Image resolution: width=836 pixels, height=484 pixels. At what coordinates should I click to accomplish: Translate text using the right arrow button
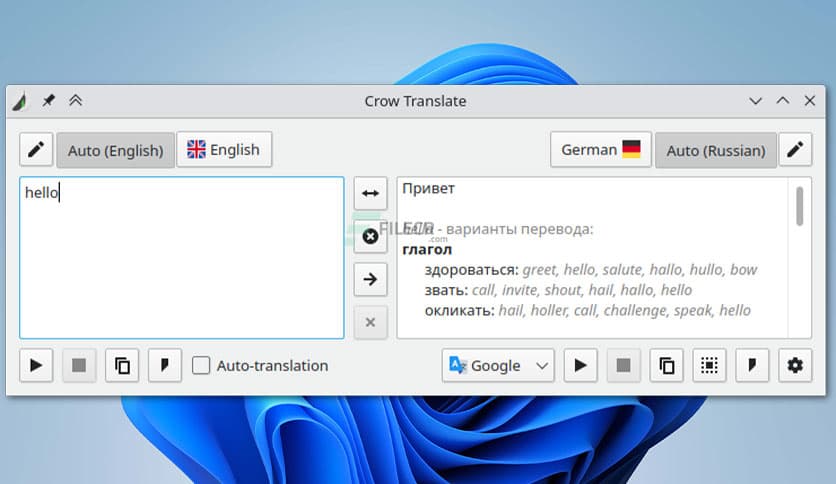click(371, 279)
